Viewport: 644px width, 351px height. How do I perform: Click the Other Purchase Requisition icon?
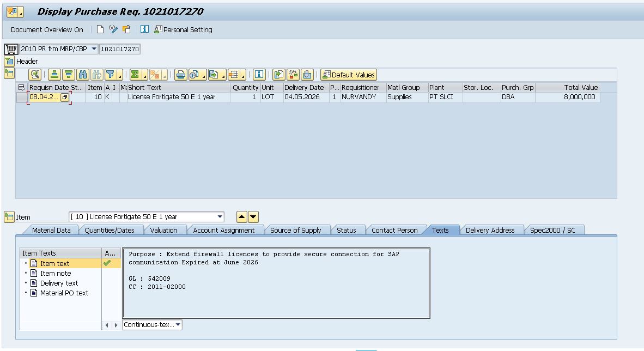point(126,29)
